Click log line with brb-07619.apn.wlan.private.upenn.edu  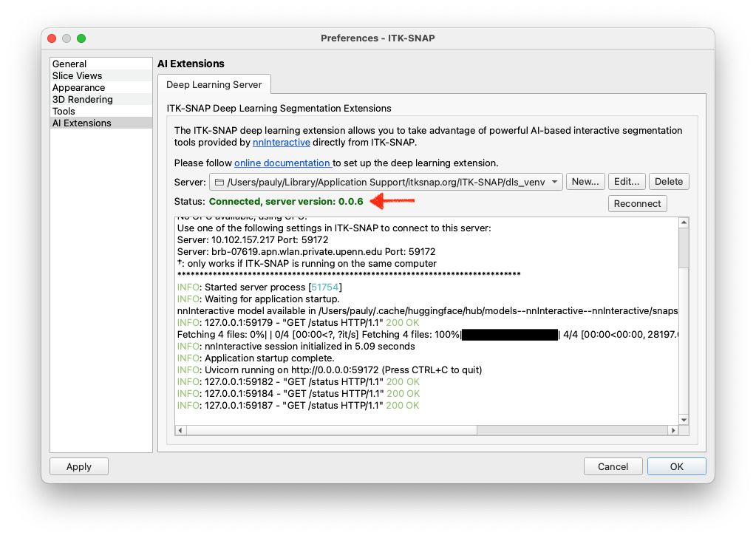306,252
